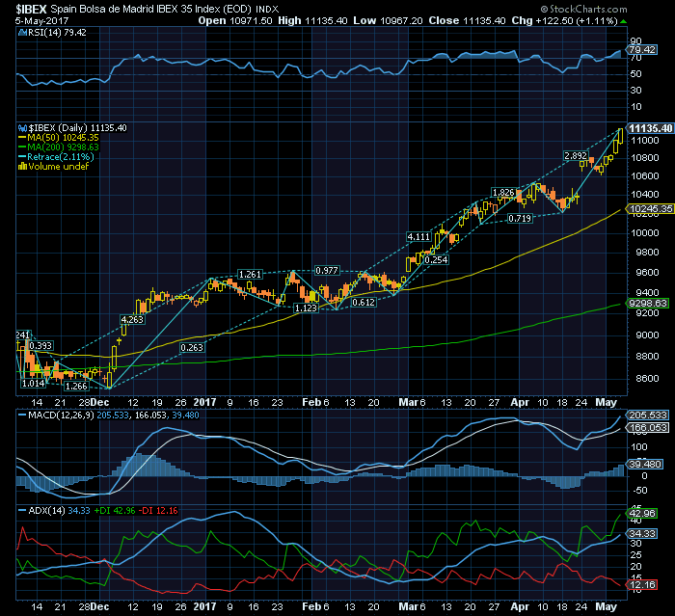Image resolution: width=675 pixels, height=616 pixels.
Task: Click the 0.719 retracement label
Action: [520, 218]
